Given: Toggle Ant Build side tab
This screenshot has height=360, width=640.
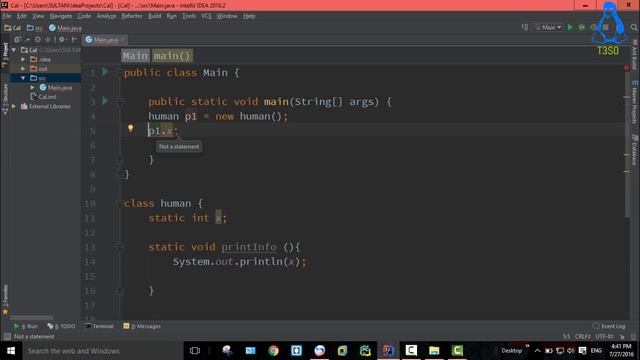Looking at the screenshot, I should (x=635, y=55).
